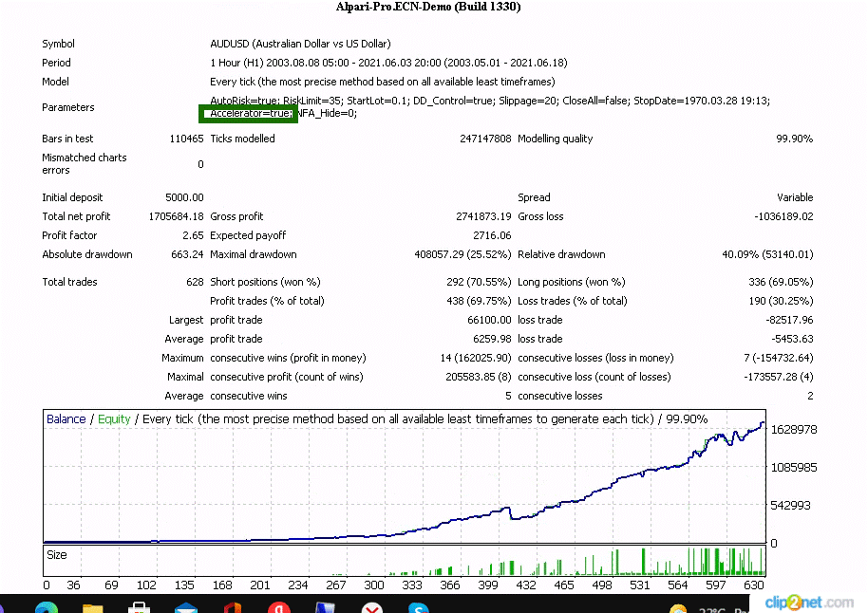Click the balance curve dip near trade 399
The width and height of the screenshot is (868, 613).
(512, 517)
